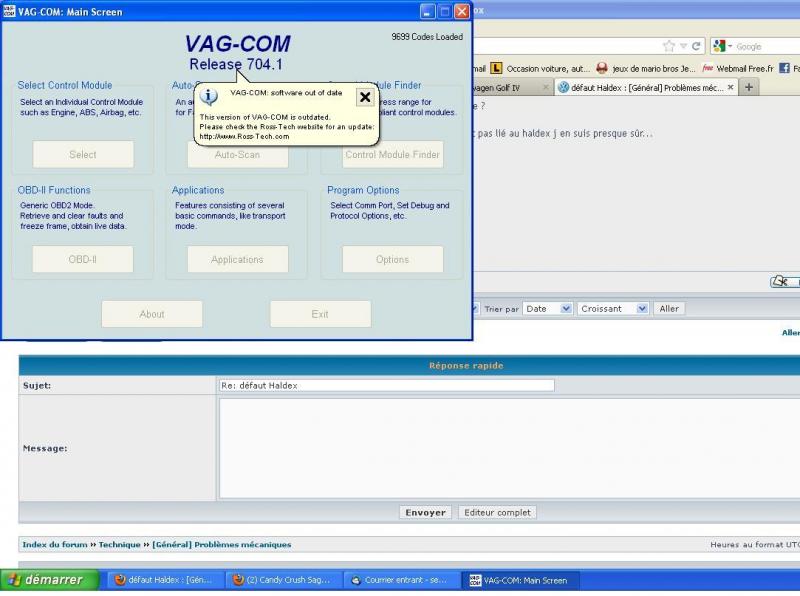Open [Général] Problèmes mécaniques breadcrumb link

[221, 544]
